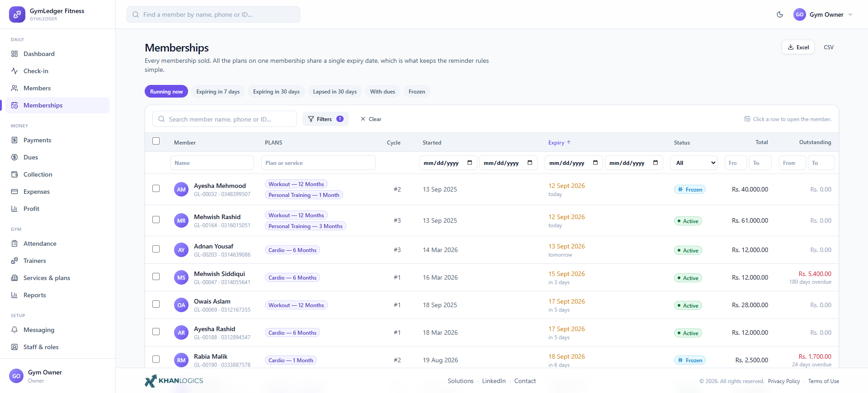Open the Expiry from-date field
This screenshot has width=868, height=393.
pos(574,163)
